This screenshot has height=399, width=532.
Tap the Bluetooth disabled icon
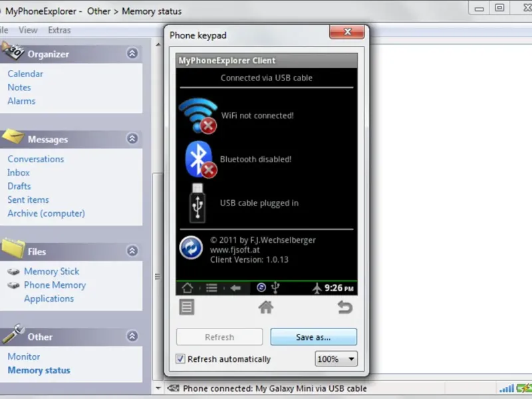201,160
